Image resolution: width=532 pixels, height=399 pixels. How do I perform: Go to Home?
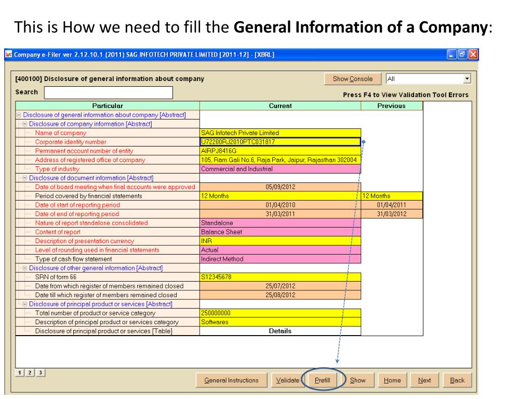[392, 380]
